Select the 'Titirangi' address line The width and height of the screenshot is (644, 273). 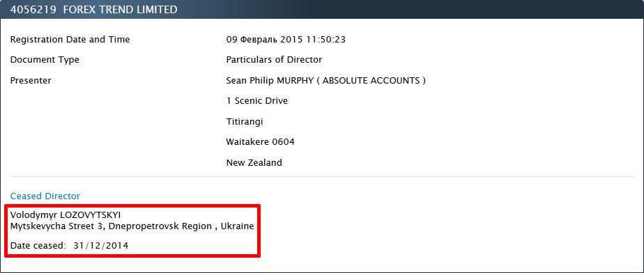coord(245,121)
